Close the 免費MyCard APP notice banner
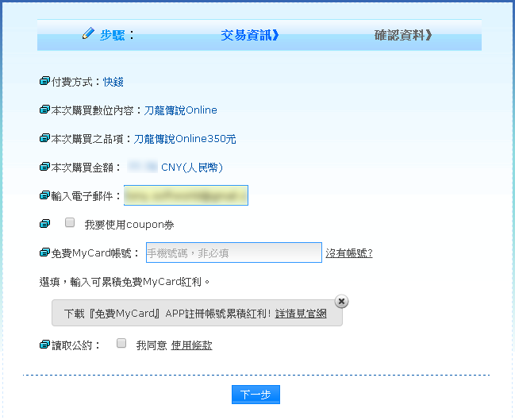The height and width of the screenshot is (420, 515). point(341,302)
